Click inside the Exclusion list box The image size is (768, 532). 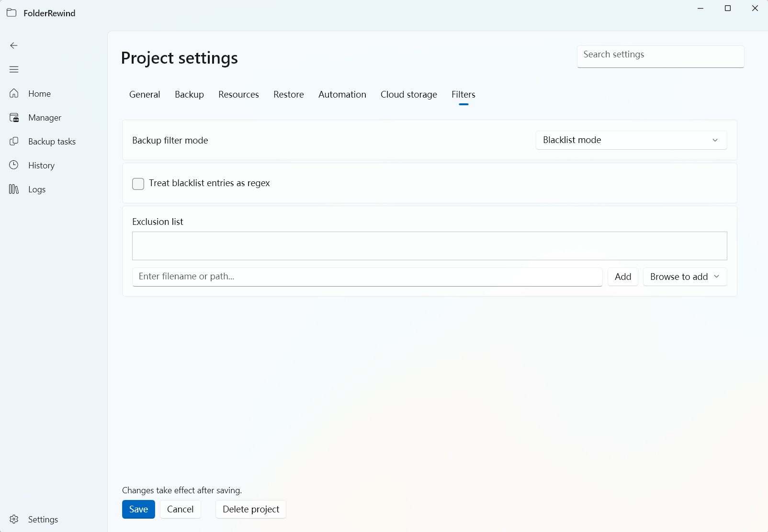[x=429, y=246]
